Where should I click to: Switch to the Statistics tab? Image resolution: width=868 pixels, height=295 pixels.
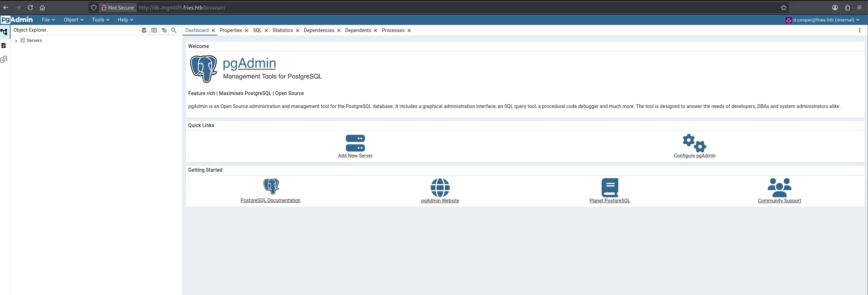click(282, 30)
